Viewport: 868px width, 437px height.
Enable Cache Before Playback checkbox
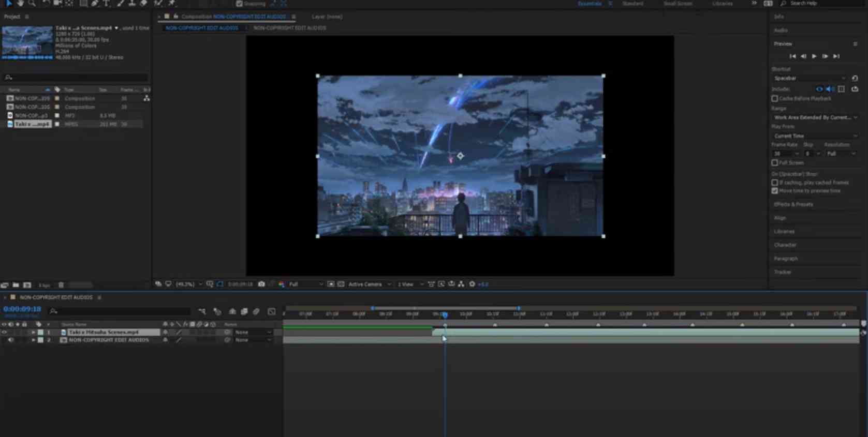coord(775,98)
